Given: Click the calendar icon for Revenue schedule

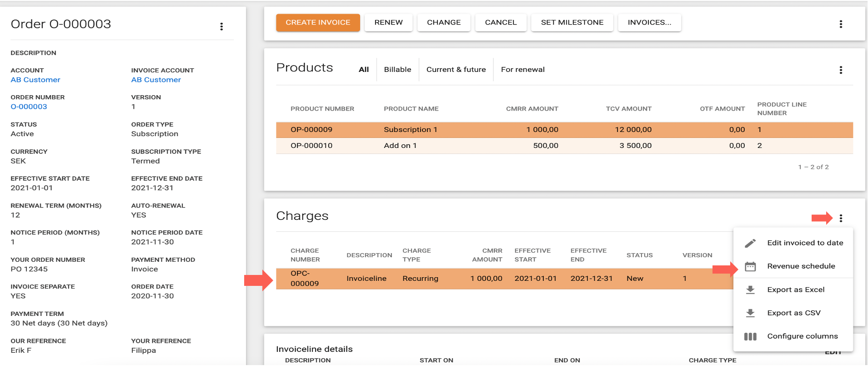Looking at the screenshot, I should tap(750, 266).
